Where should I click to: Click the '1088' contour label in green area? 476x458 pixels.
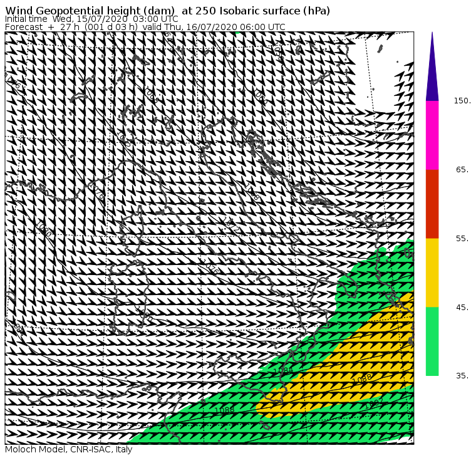coord(225,410)
